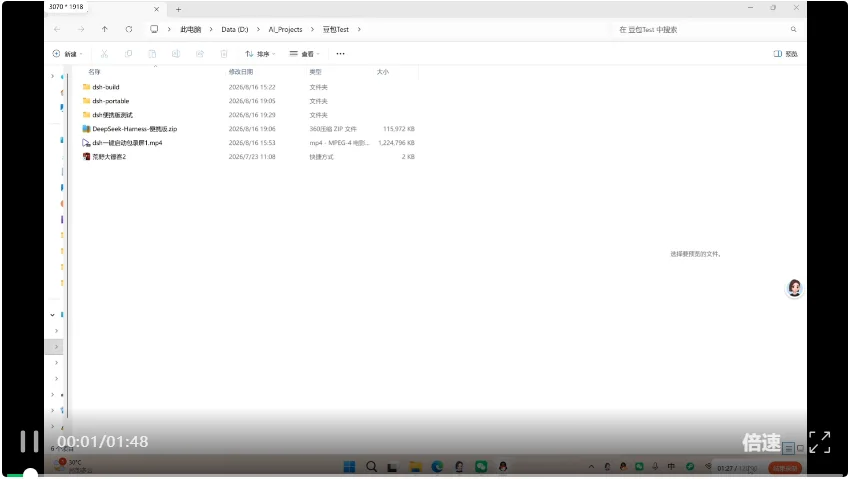Open the 倍速 playback speed menu
This screenshot has height=479, width=849.
pyautogui.click(x=761, y=442)
